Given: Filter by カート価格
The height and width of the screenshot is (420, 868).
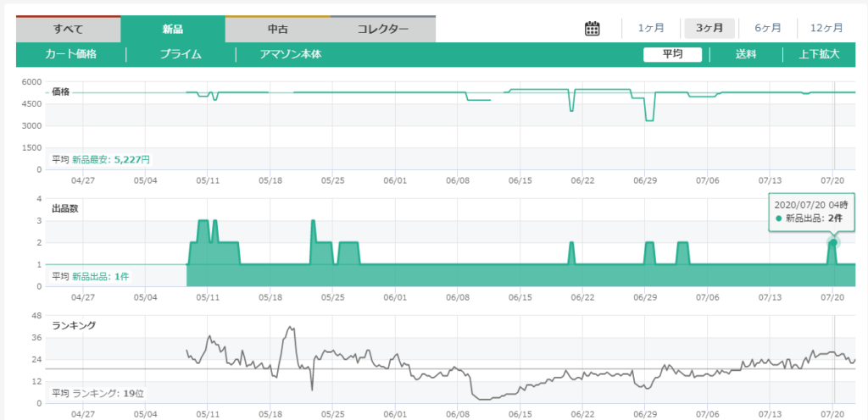Looking at the screenshot, I should coord(71,54).
